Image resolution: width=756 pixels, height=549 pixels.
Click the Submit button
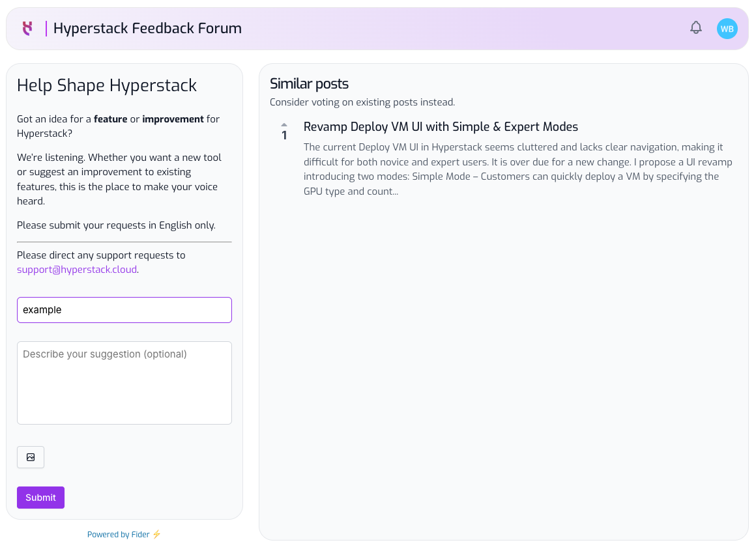[40, 498]
